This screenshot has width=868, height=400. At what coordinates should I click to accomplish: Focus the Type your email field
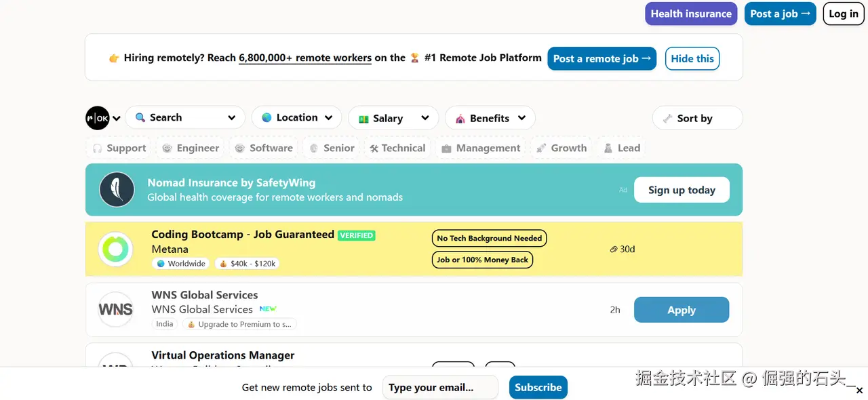coord(439,388)
